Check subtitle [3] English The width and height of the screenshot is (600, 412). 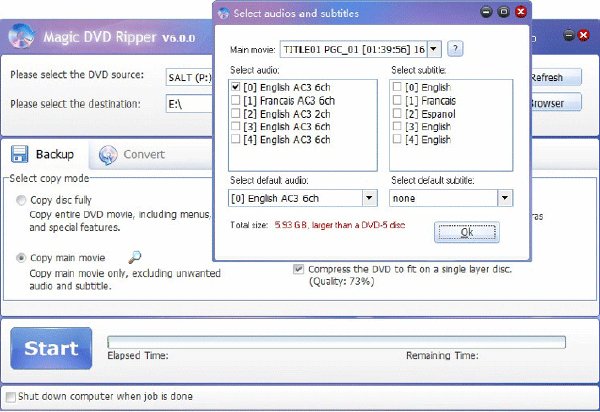pos(397,126)
